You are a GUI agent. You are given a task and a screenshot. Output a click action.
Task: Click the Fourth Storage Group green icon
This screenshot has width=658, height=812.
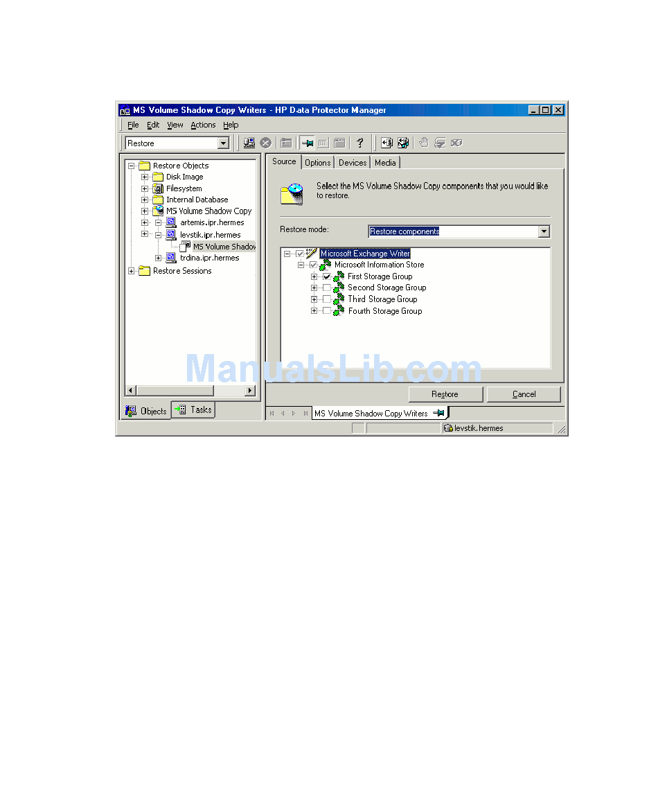coord(339,310)
